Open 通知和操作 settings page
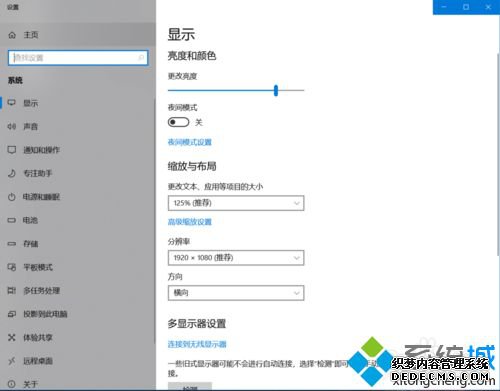 [78, 150]
